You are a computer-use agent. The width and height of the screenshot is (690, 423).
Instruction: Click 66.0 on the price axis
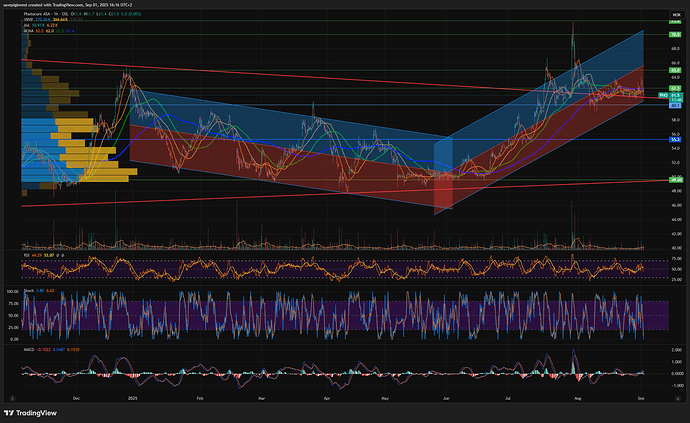coord(675,63)
